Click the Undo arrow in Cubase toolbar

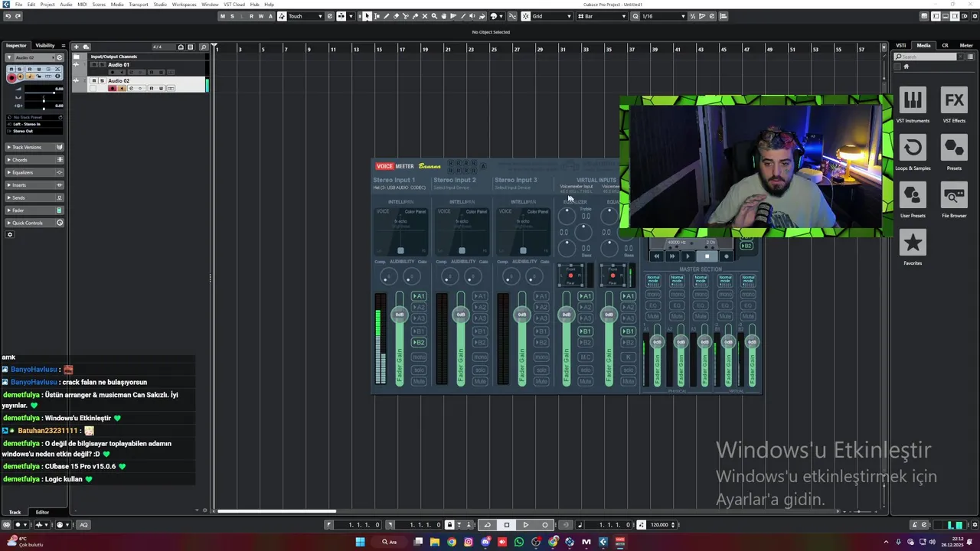tap(8, 16)
